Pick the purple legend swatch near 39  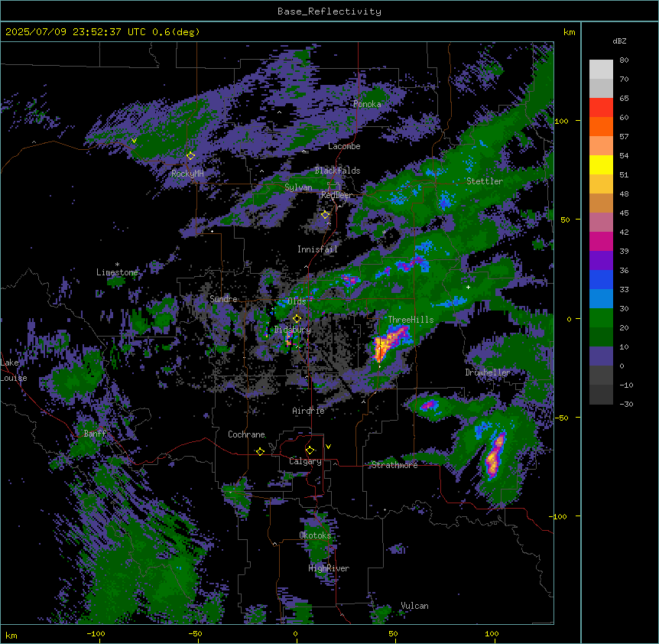601,261
